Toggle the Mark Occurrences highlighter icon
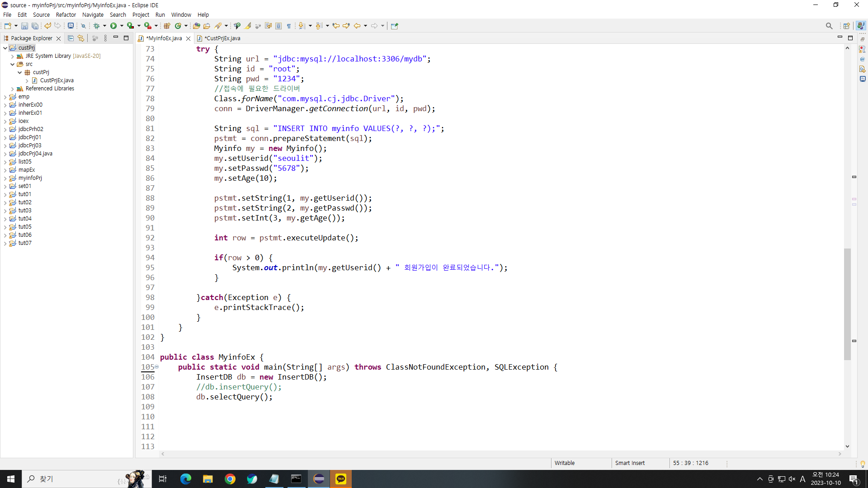The width and height of the screenshot is (868, 488). pyautogui.click(x=248, y=26)
